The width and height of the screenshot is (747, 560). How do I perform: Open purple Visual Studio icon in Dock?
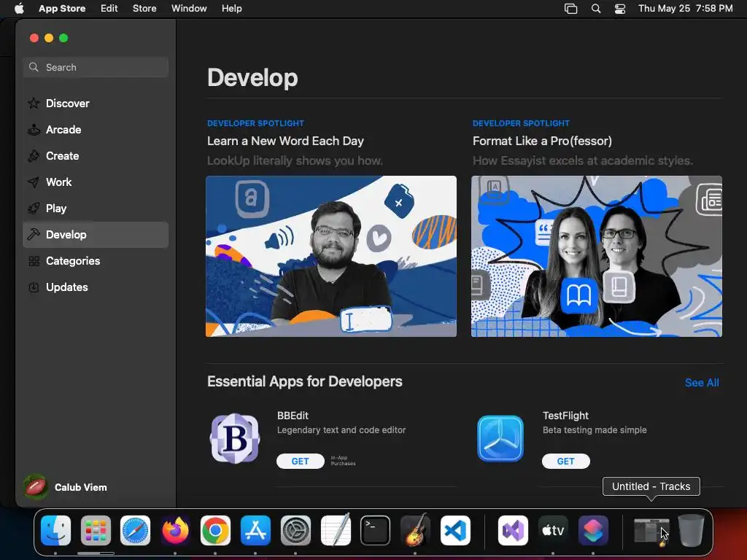pyautogui.click(x=513, y=531)
